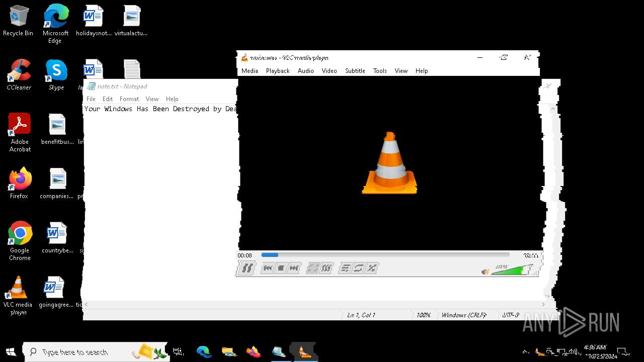Open VLC View menu
The width and height of the screenshot is (644, 362).
coord(401,71)
